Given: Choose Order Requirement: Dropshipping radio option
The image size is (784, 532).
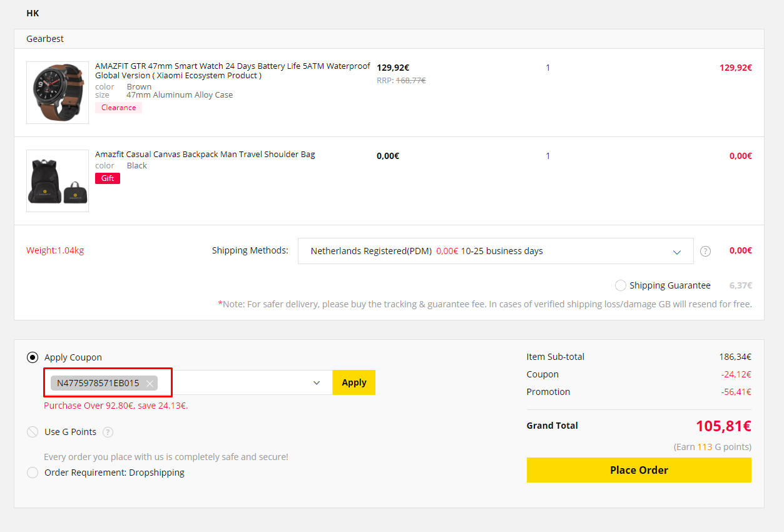Looking at the screenshot, I should [33, 473].
